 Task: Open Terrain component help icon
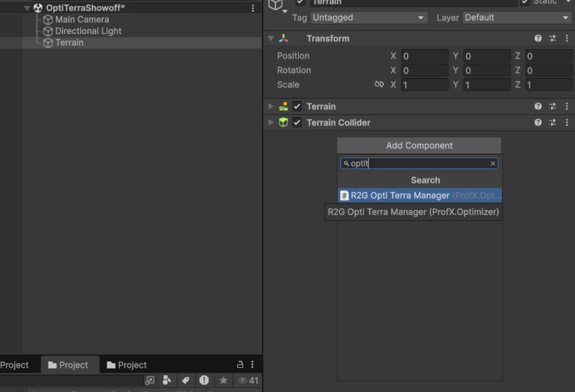(x=538, y=106)
